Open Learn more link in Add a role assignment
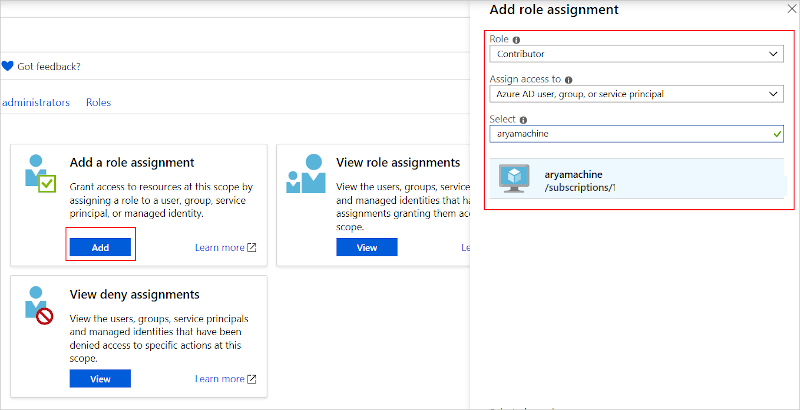 [x=220, y=247]
